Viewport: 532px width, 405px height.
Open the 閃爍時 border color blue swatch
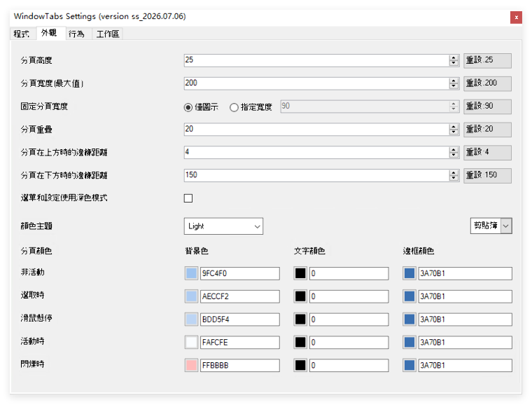click(409, 366)
